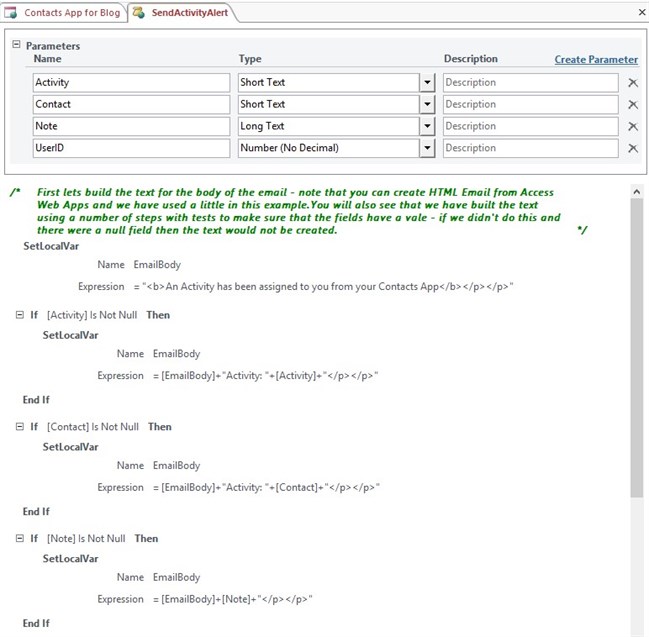Collapse the Parameters section

(x=16, y=45)
